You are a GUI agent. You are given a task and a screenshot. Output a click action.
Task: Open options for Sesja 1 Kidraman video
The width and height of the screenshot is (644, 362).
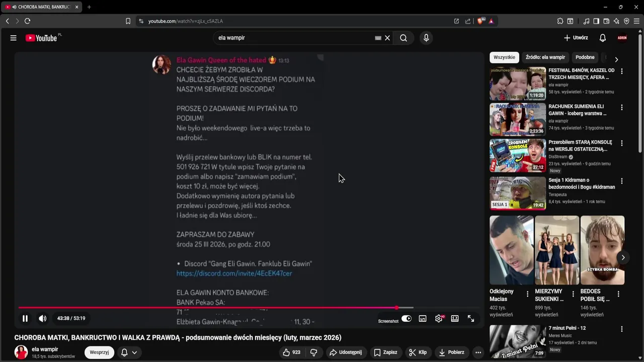[622, 181]
